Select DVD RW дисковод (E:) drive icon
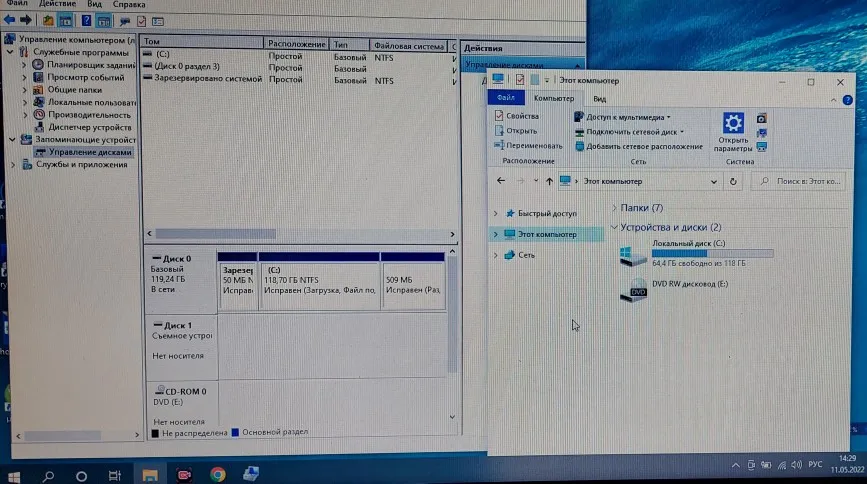Viewport: 867px width, 484px height. (x=633, y=290)
